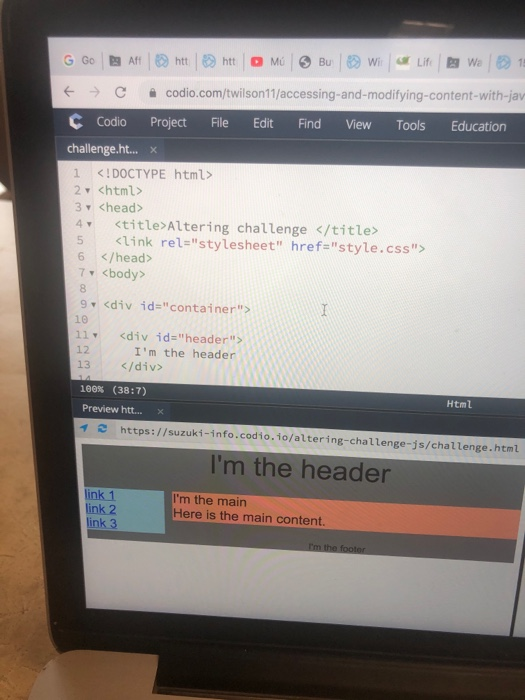The image size is (525, 700).
Task: Reload the page with the refresh icon
Action: (120, 92)
